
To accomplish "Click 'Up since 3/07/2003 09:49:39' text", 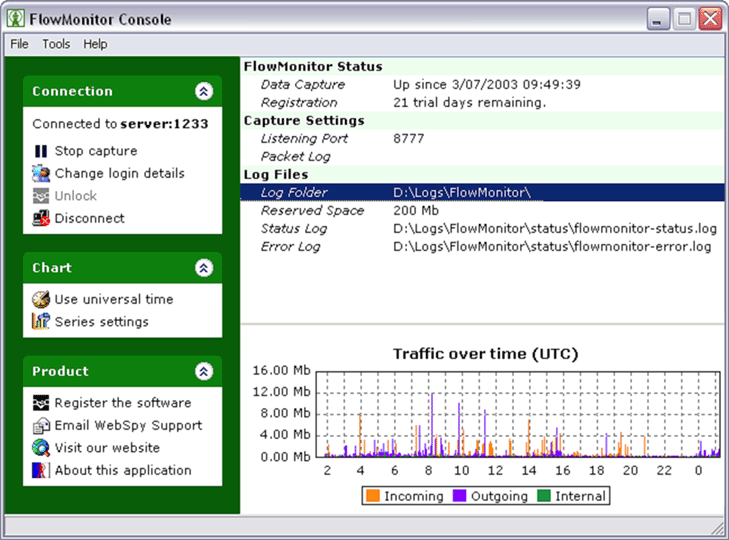I will click(487, 85).
